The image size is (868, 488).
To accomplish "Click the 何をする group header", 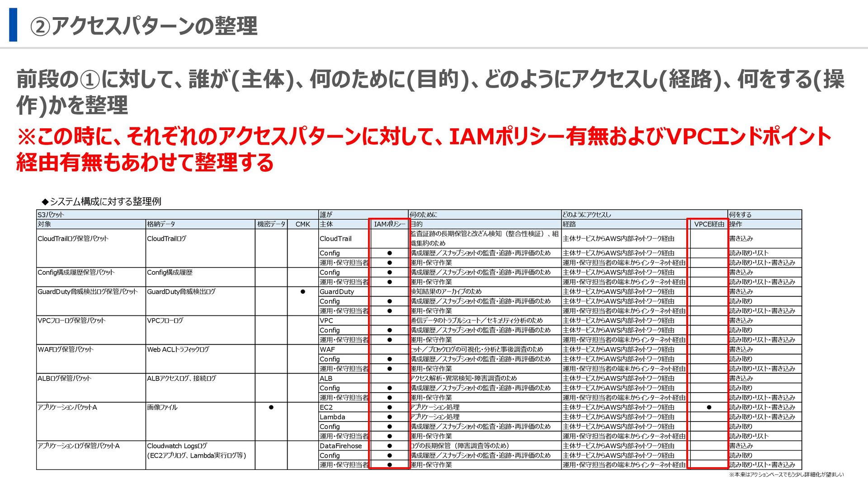I will [764, 215].
